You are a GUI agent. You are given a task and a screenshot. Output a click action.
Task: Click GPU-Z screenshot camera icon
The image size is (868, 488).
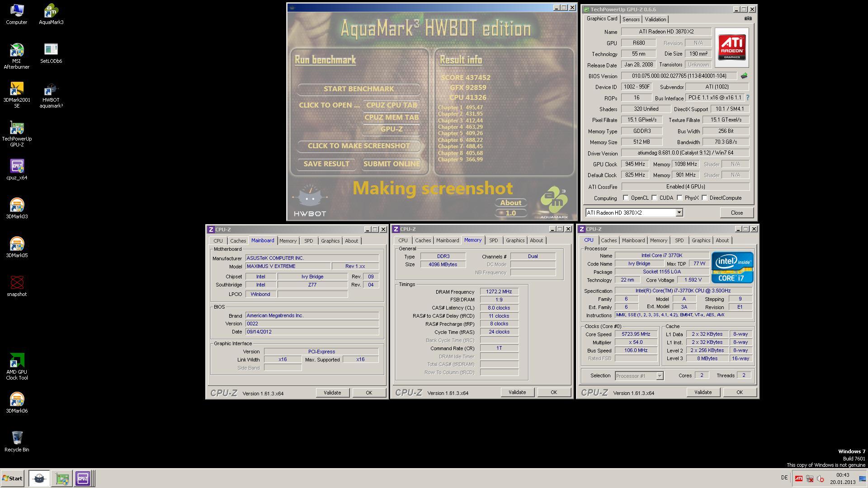[748, 19]
